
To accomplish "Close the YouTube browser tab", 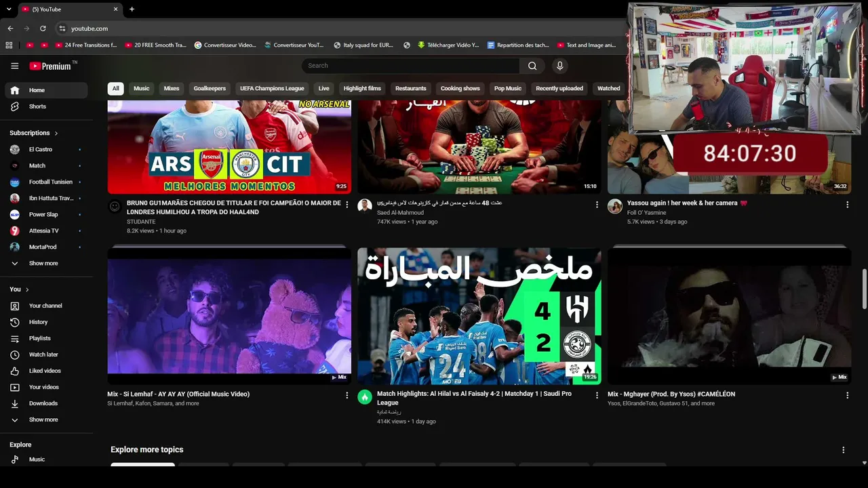I will pyautogui.click(x=115, y=9).
